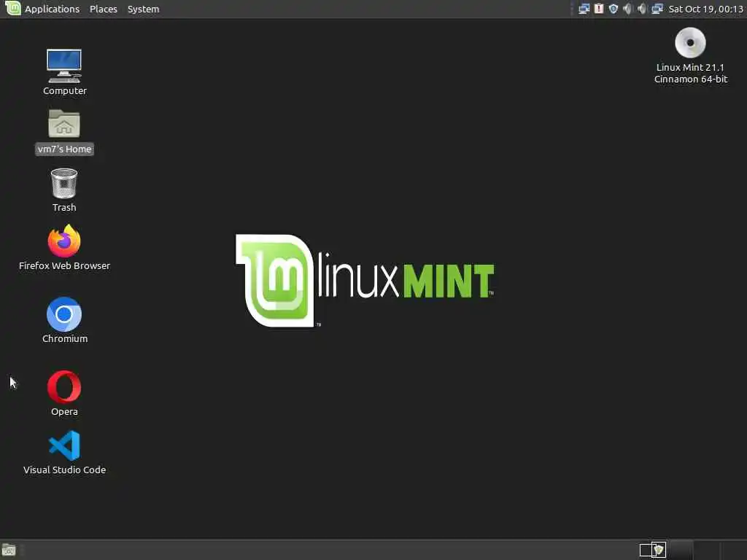Open the Applications menu
Viewport: 747px width, 560px height.
click(52, 9)
